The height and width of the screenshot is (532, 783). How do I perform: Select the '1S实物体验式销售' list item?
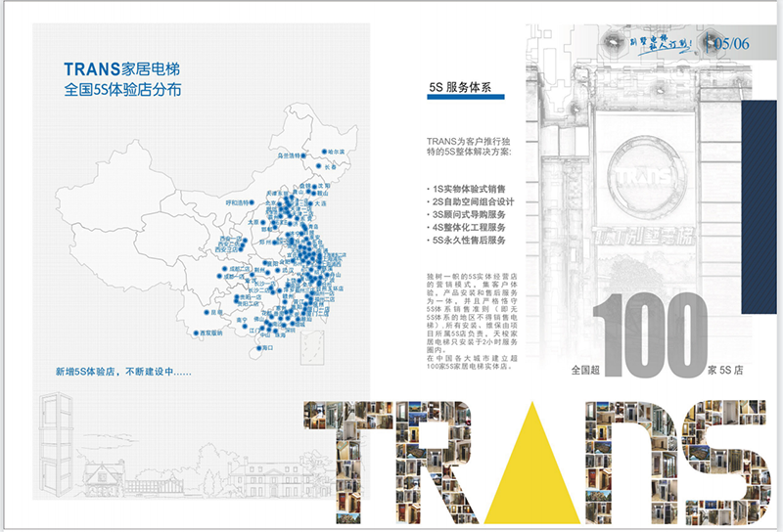469,189
